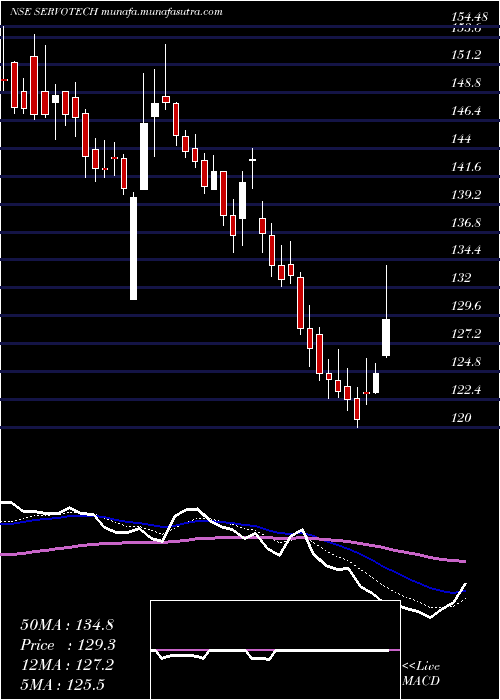This screenshot has height=700, width=500.
Task: Click the 139.2 price axis label
Action: pos(466,195)
